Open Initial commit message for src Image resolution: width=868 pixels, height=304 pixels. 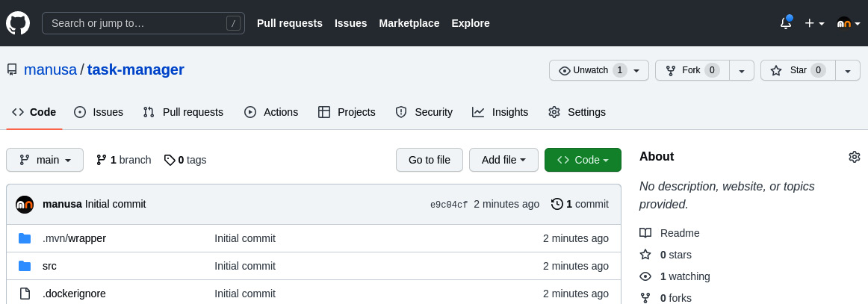point(245,267)
